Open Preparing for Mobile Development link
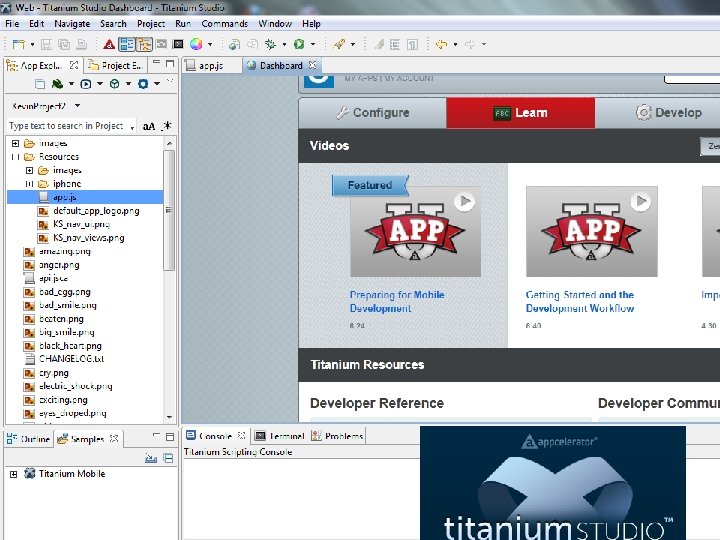720x540 pixels. click(397, 301)
